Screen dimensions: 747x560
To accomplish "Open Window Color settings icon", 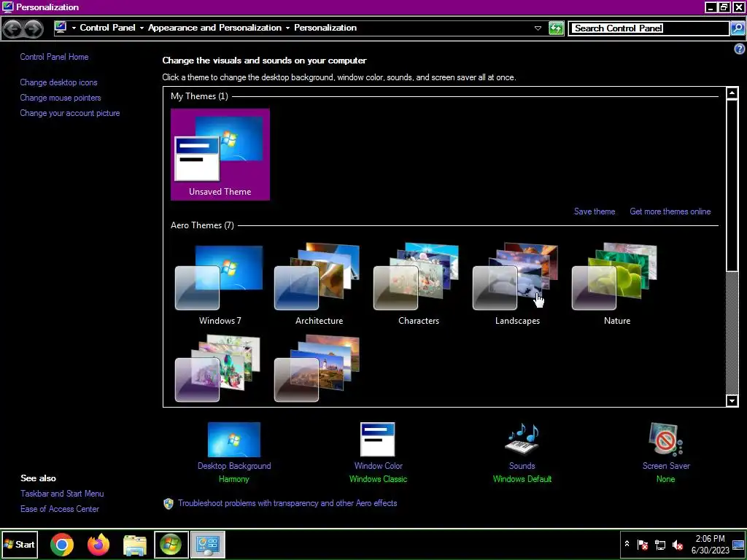I will pos(378,439).
